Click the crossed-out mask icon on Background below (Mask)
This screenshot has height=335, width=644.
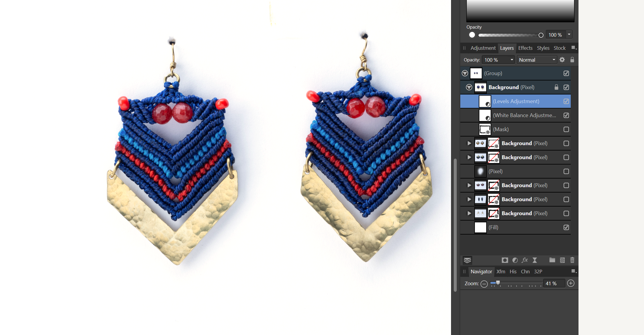493,143
